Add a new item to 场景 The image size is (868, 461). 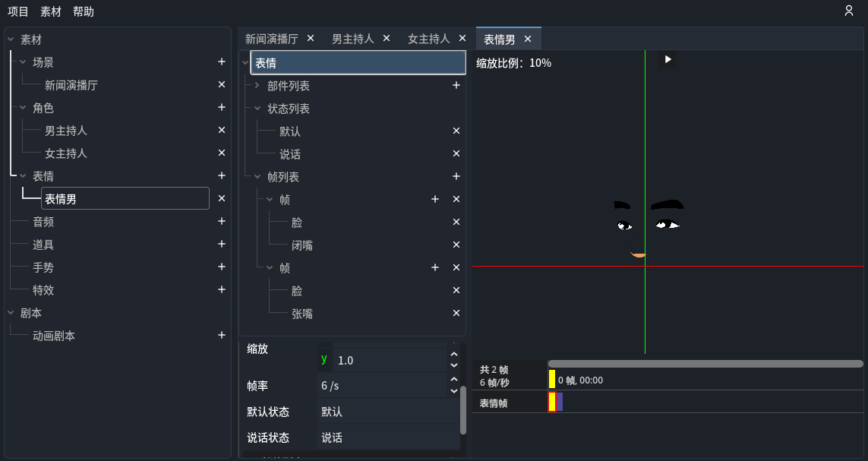[x=222, y=62]
